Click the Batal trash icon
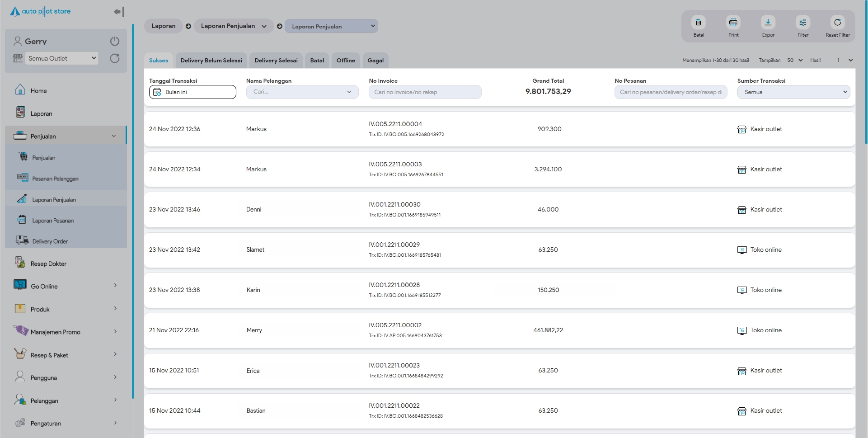868x438 pixels. pos(698,23)
